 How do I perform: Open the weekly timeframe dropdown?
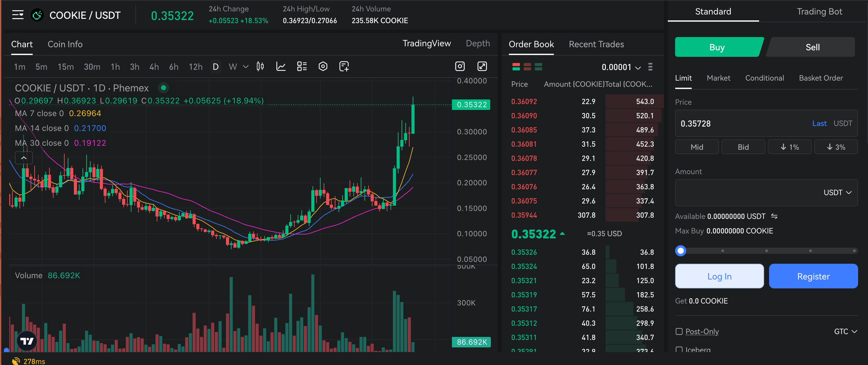click(245, 67)
